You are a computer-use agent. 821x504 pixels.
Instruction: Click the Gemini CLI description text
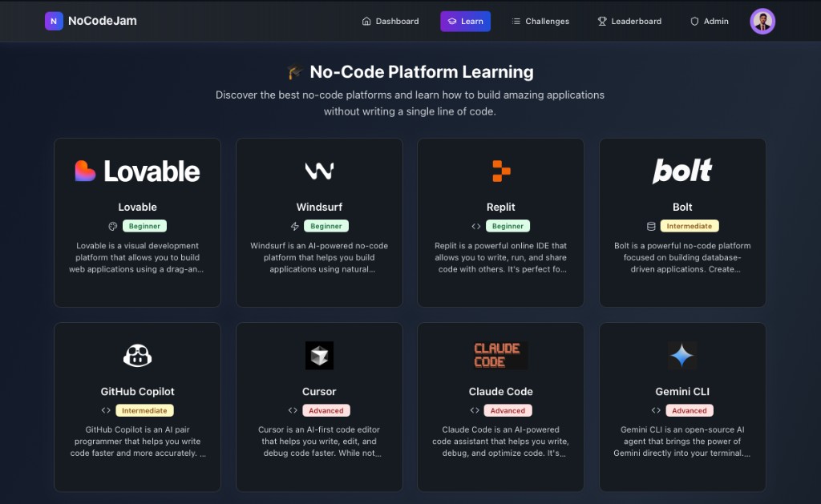(682, 442)
